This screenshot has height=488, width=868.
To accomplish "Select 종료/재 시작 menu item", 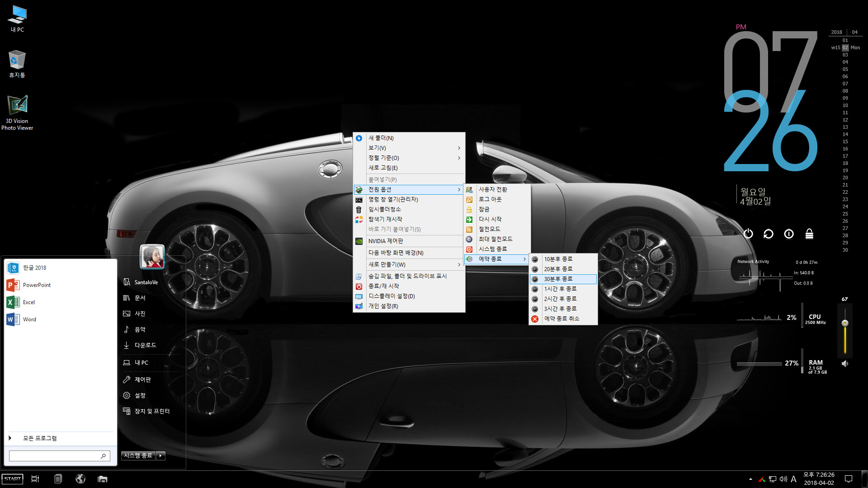I will [x=409, y=286].
